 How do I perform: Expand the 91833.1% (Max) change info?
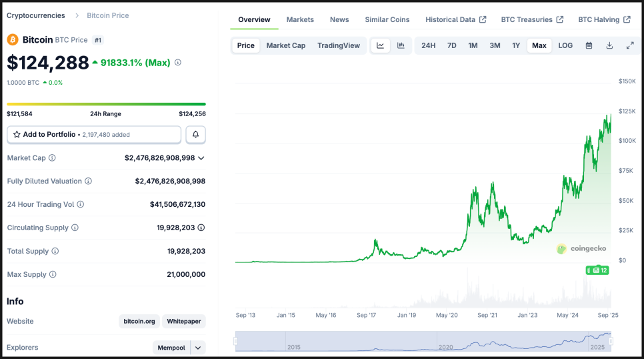point(177,63)
